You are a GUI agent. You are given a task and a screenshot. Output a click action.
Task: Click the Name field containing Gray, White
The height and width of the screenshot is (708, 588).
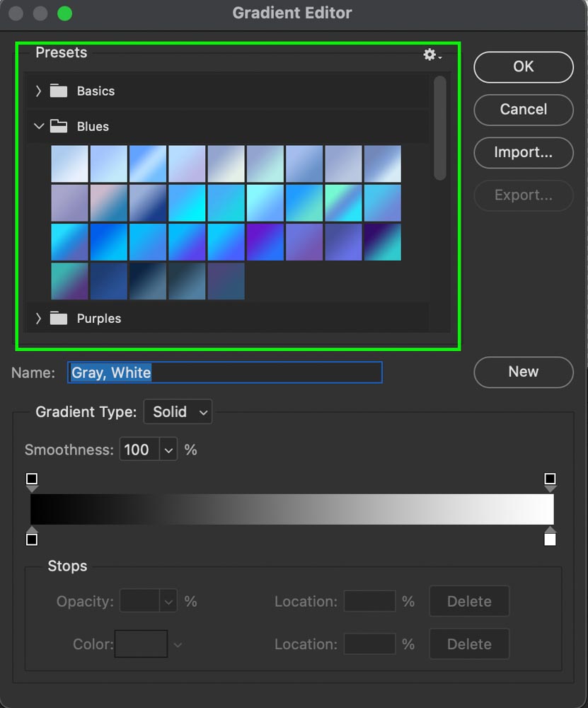tap(225, 372)
